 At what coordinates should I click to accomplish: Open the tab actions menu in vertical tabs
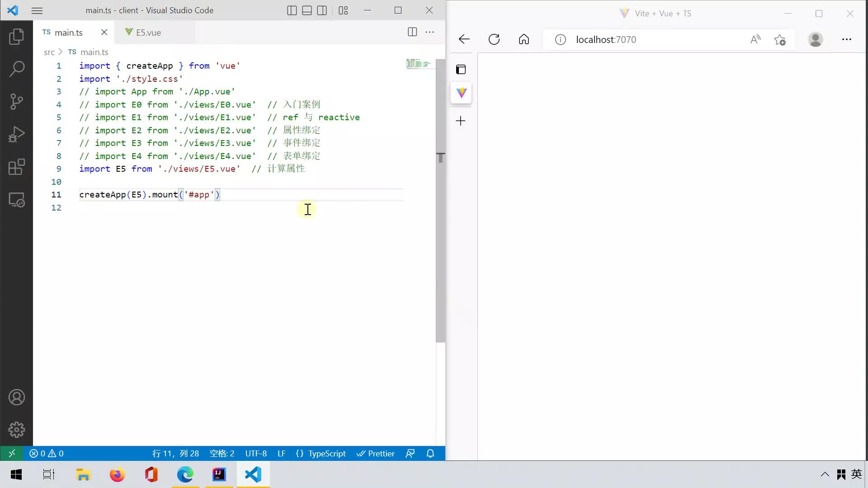(461, 70)
